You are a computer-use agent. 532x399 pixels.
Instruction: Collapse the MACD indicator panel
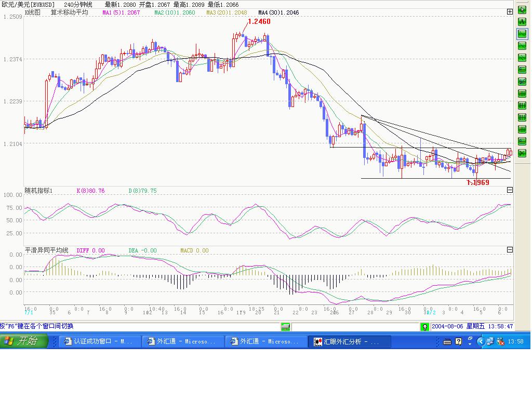[510, 250]
